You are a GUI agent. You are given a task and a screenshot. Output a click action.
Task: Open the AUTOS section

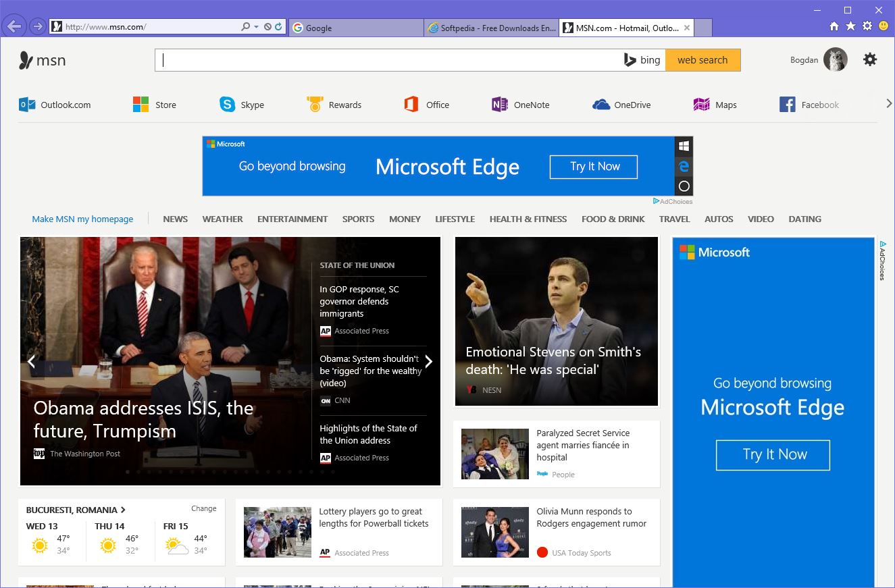(719, 219)
